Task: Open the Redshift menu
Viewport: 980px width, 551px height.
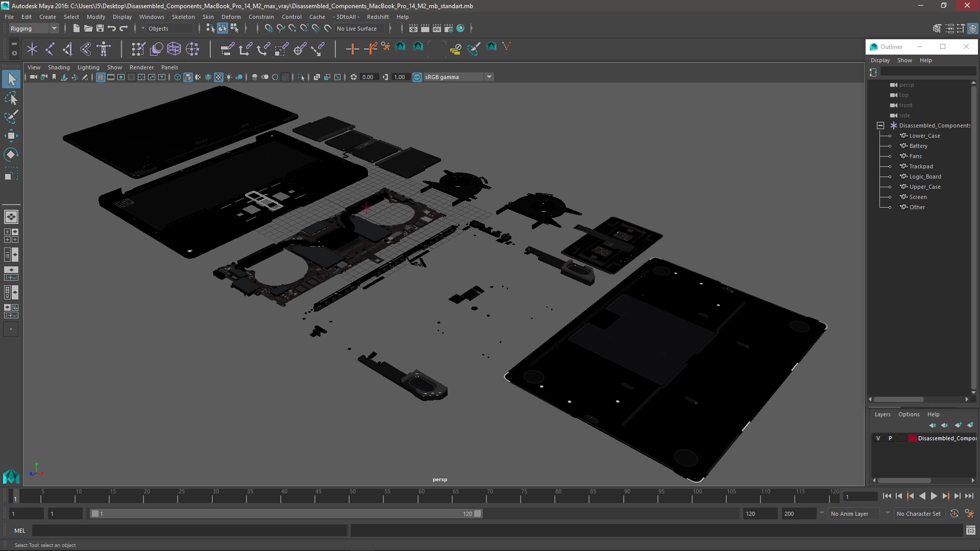Action: tap(378, 17)
